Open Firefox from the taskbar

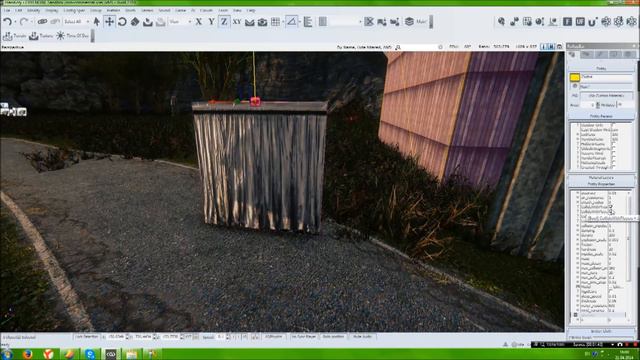[x=27, y=354]
